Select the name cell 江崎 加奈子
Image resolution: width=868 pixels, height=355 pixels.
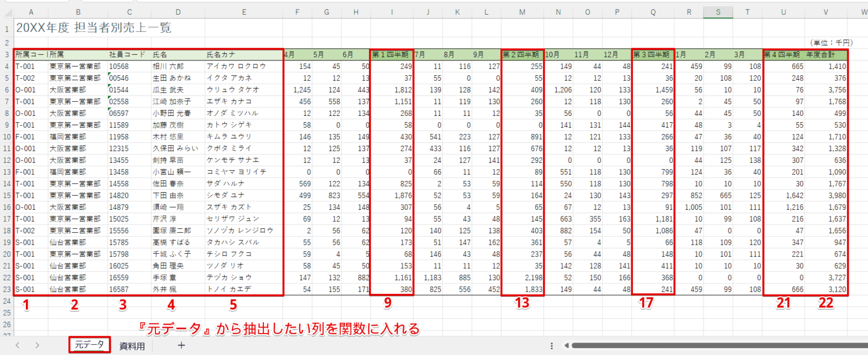click(x=179, y=101)
